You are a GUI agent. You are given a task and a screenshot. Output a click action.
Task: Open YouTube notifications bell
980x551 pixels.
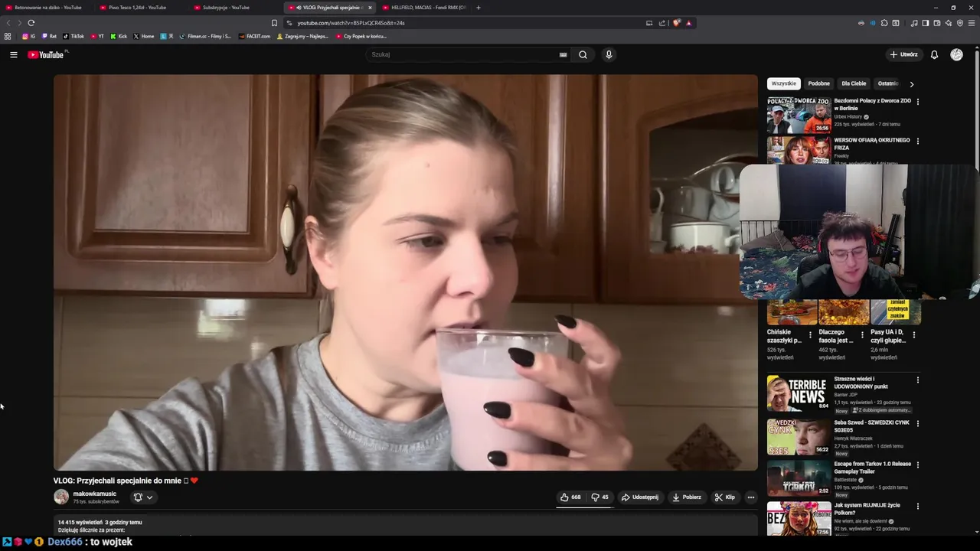[934, 54]
